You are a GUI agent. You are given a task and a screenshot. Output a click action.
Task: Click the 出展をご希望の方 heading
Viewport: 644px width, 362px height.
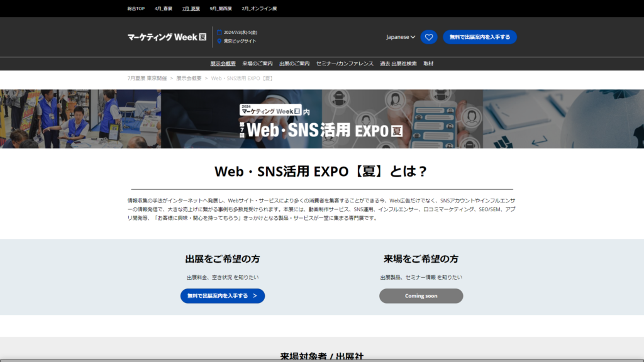[223, 259]
